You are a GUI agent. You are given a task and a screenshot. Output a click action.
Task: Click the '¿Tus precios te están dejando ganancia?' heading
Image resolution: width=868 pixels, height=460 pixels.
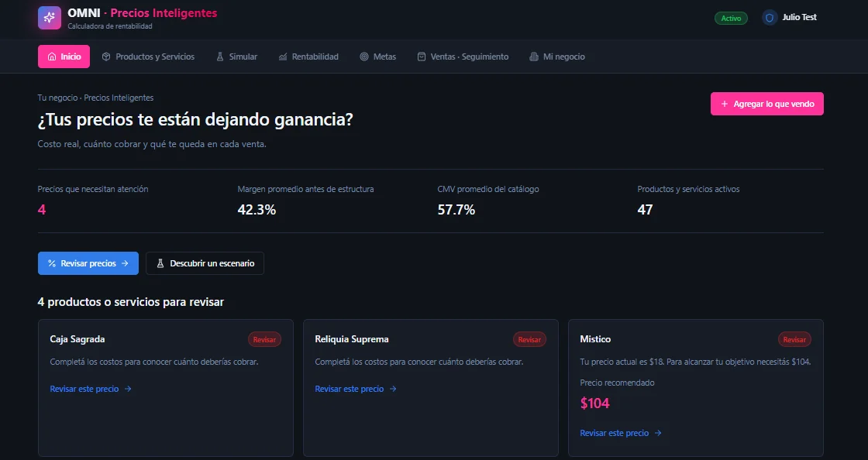pos(195,119)
